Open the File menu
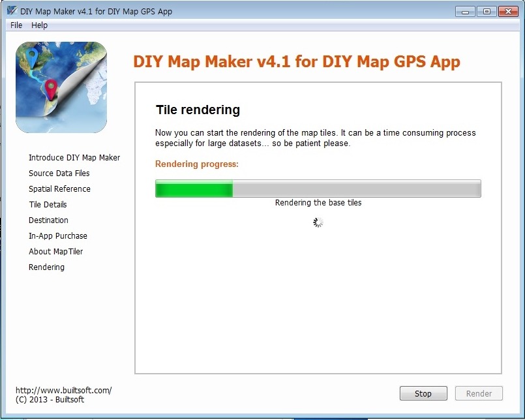Viewport: 525px width, 420px height. pyautogui.click(x=16, y=25)
